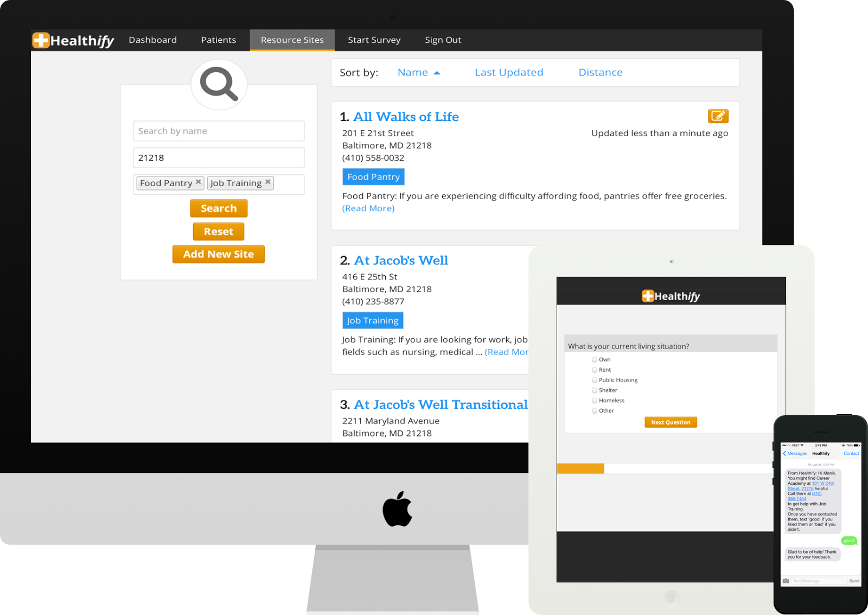
Task: Tap the Text Message input on phone
Action: pyautogui.click(x=819, y=581)
